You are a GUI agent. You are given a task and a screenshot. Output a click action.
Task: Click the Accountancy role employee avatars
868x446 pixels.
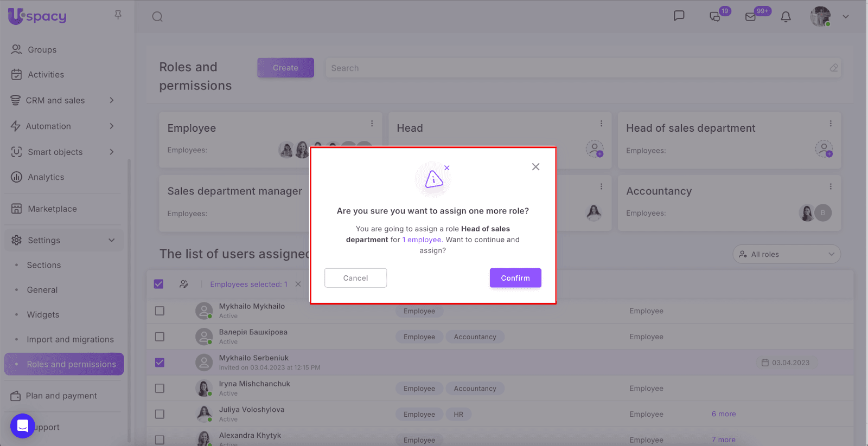coord(815,213)
